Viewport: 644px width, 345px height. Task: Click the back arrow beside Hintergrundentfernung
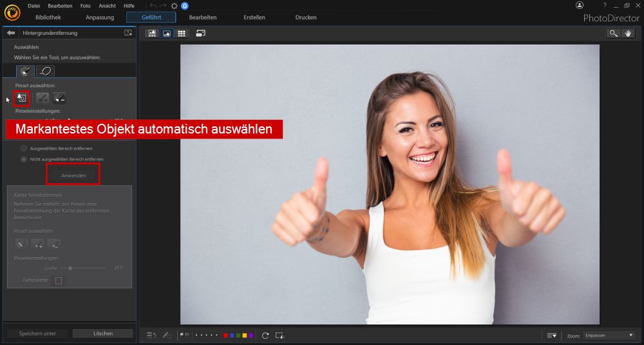10,32
